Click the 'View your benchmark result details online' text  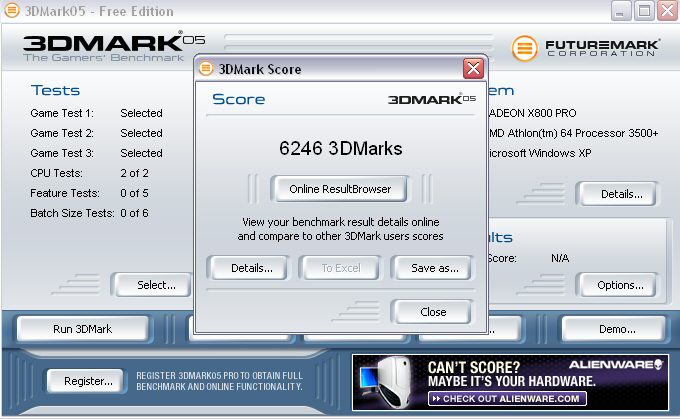(340, 222)
